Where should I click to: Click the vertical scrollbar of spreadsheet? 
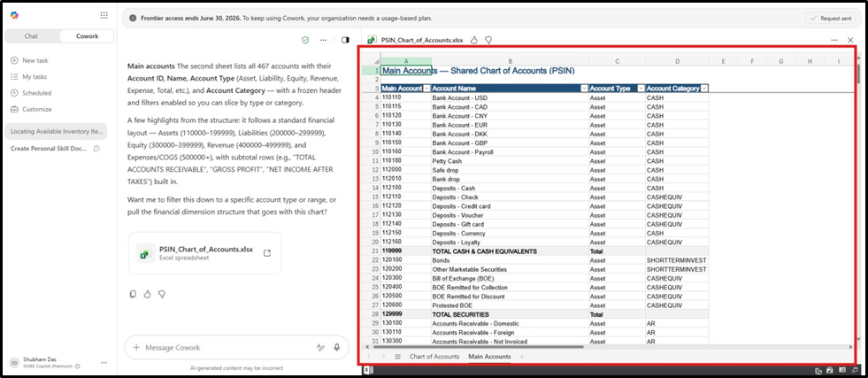click(858, 72)
